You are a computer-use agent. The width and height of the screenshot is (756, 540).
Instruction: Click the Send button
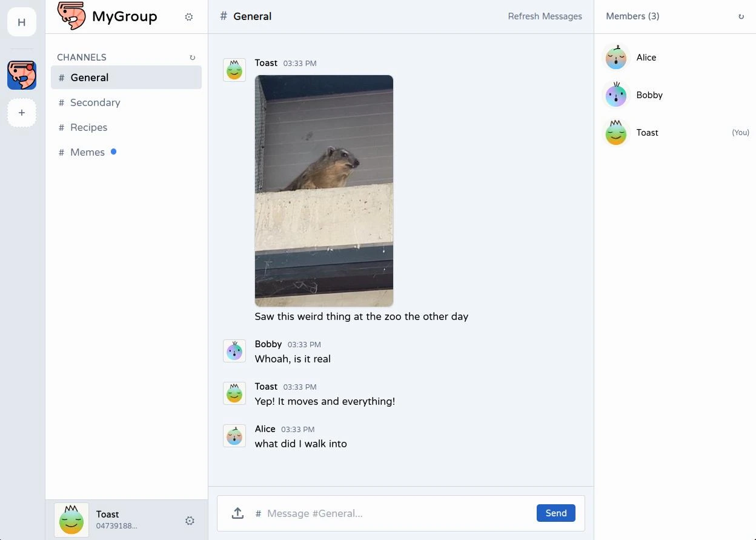tap(556, 513)
